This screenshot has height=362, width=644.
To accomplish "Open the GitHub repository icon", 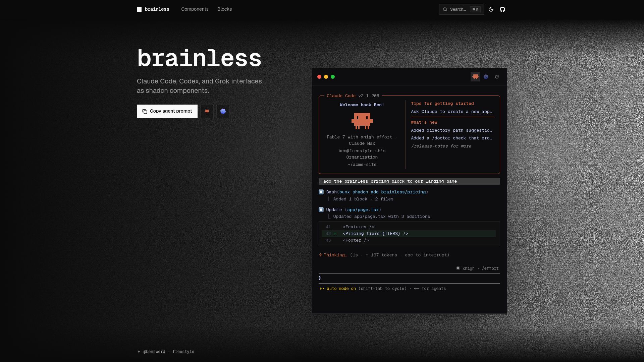I will point(502,9).
